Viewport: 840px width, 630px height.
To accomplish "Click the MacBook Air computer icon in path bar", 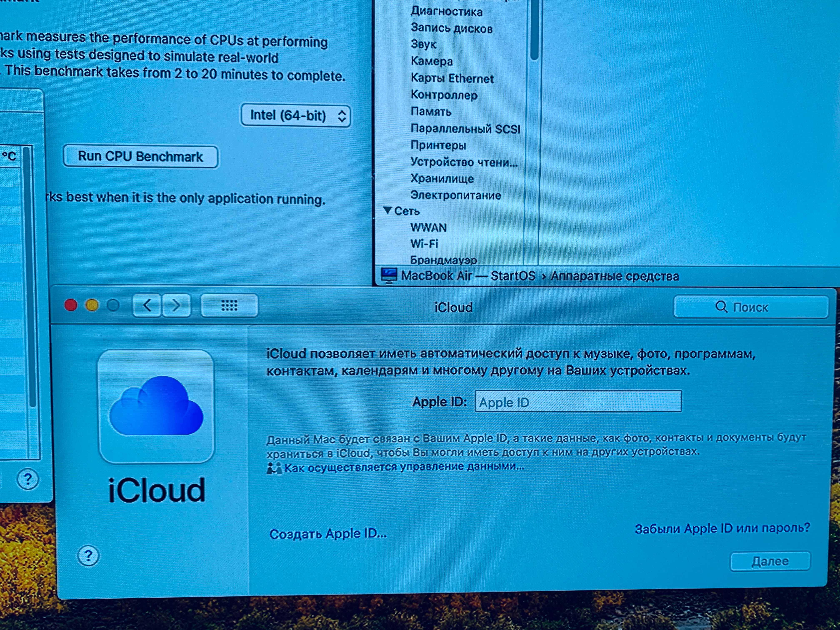I will [389, 275].
